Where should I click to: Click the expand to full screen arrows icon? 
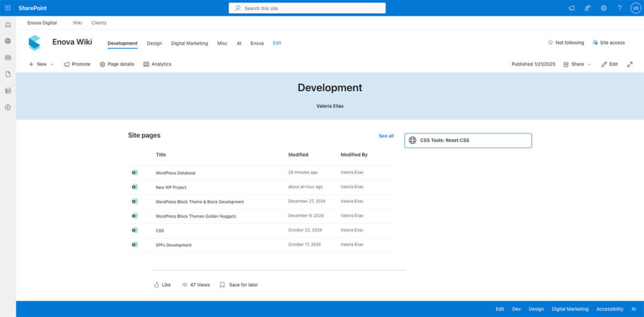pyautogui.click(x=630, y=64)
